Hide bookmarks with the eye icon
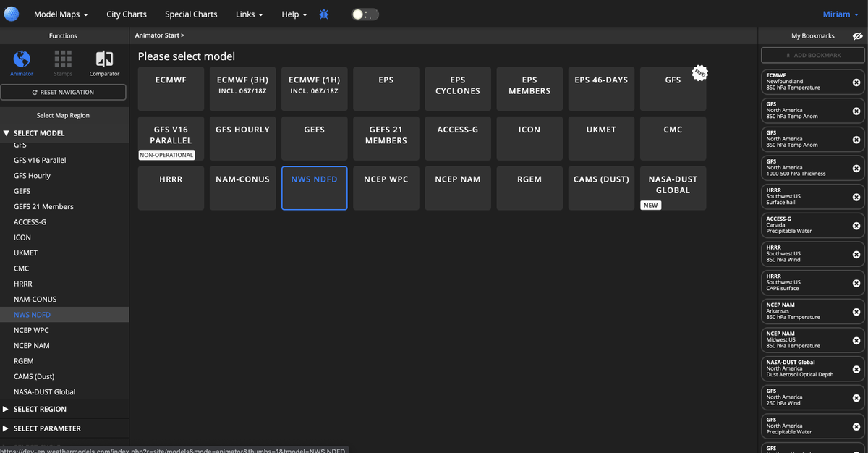Screen dimensions: 868x453 pos(857,35)
